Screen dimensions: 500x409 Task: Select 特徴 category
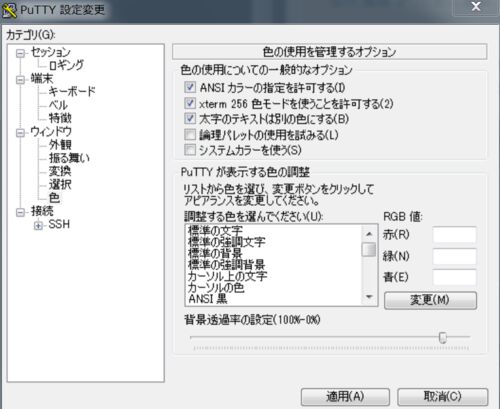tap(60, 118)
